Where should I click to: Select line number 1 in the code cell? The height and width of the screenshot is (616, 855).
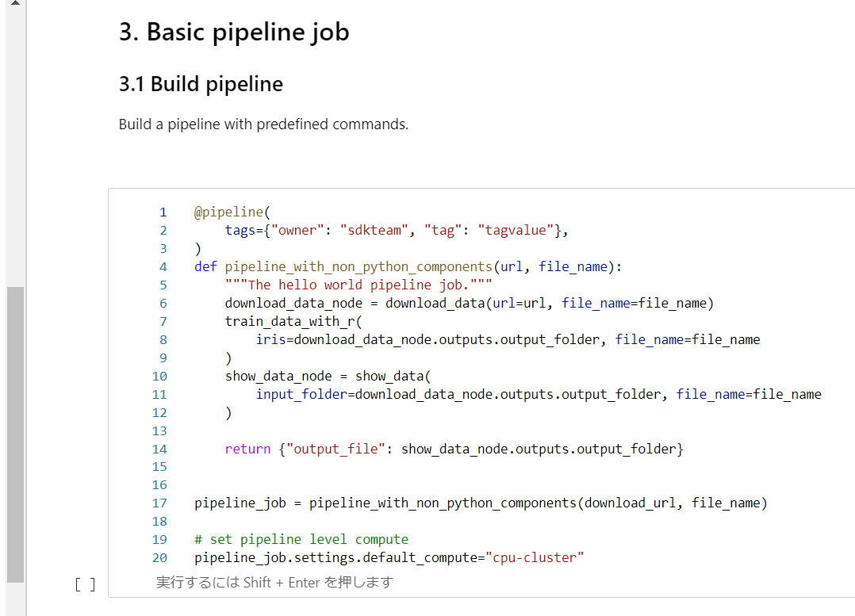click(x=163, y=212)
